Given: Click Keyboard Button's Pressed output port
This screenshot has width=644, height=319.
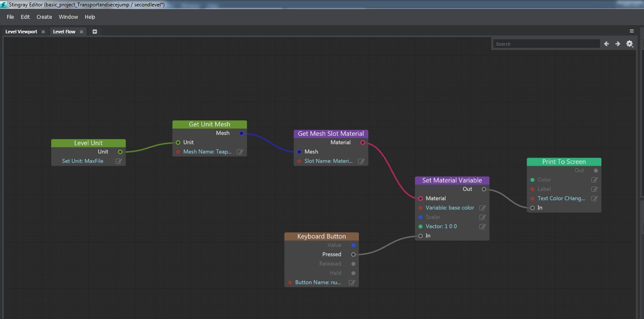Looking at the screenshot, I should (353, 255).
